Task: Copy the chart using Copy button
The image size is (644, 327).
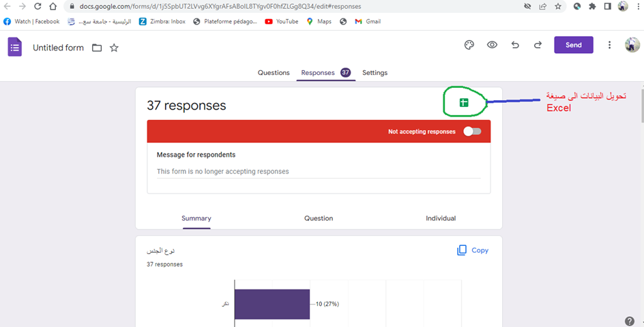Action: (x=473, y=250)
